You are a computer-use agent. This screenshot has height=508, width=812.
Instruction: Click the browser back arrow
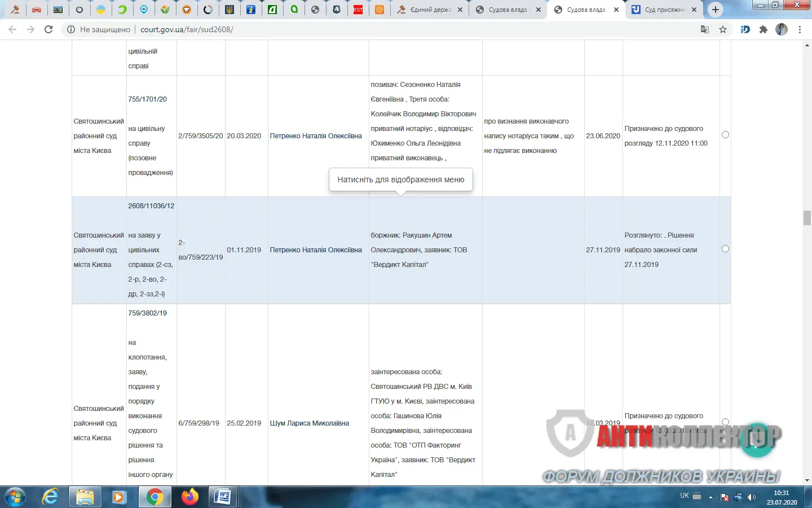12,29
